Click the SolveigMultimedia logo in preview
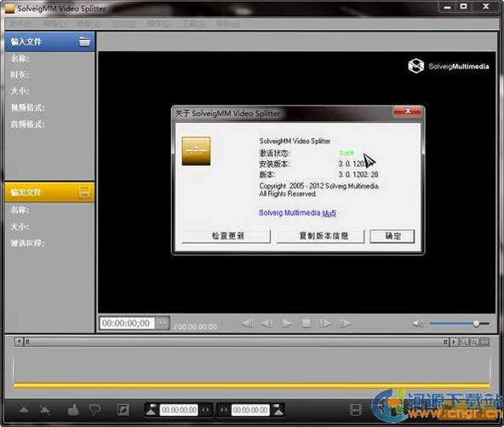The width and height of the screenshot is (504, 427). tap(449, 66)
